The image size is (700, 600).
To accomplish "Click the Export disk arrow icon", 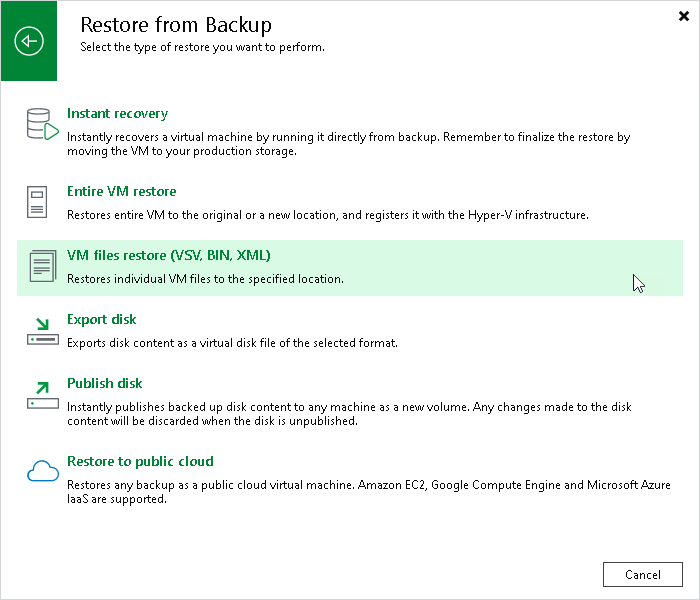I will point(42,331).
